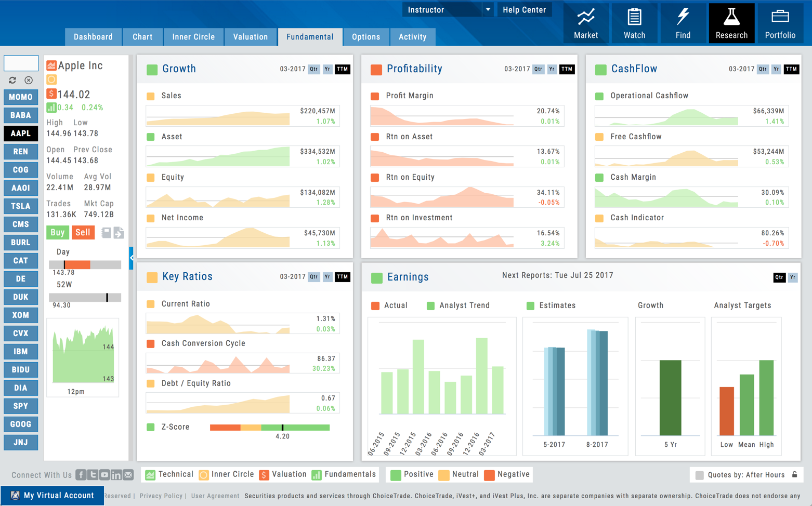The image size is (812, 506).
Task: Open the Instructor dropdown arrow
Action: (488, 10)
